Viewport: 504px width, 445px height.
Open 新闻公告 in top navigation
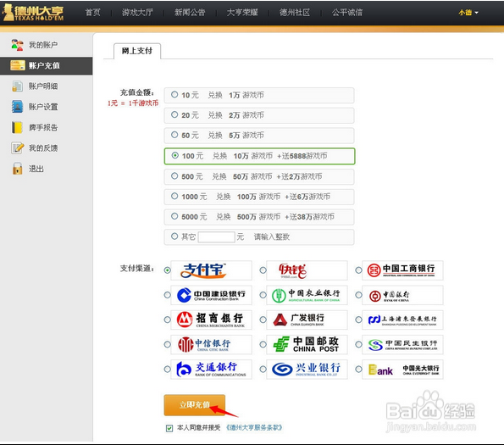[x=190, y=13]
